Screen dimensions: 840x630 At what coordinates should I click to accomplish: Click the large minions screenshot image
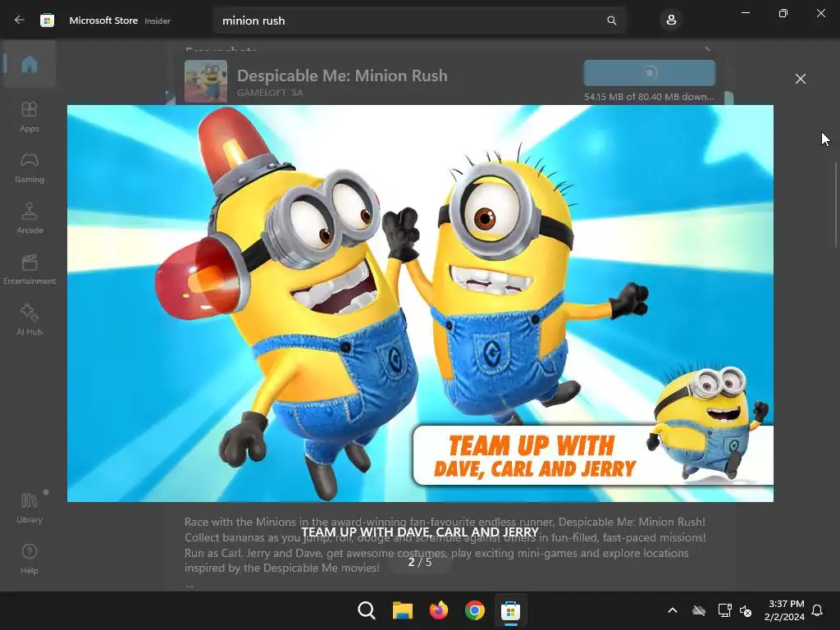click(x=420, y=304)
